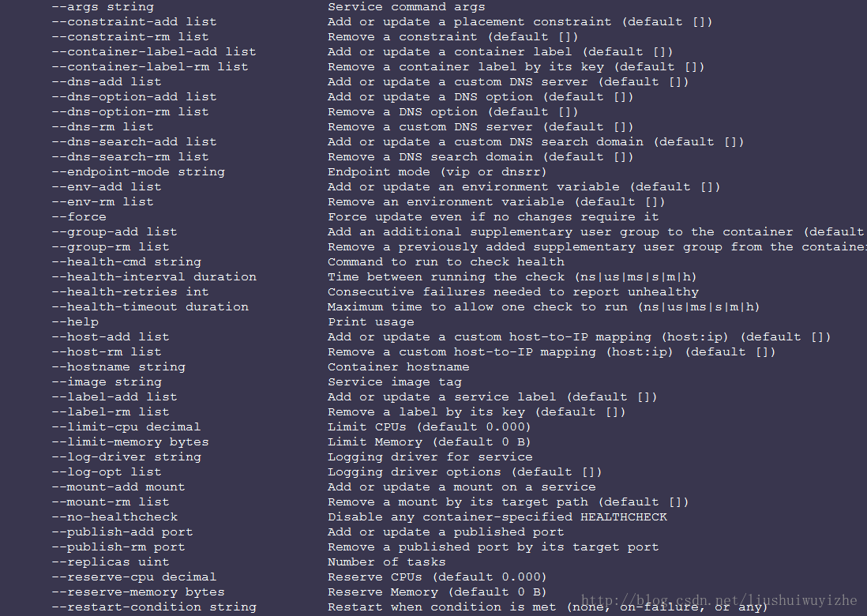Click the 'Endpoint mode (vip or dnsrr)' description
This screenshot has width=867, height=616.
437,172
